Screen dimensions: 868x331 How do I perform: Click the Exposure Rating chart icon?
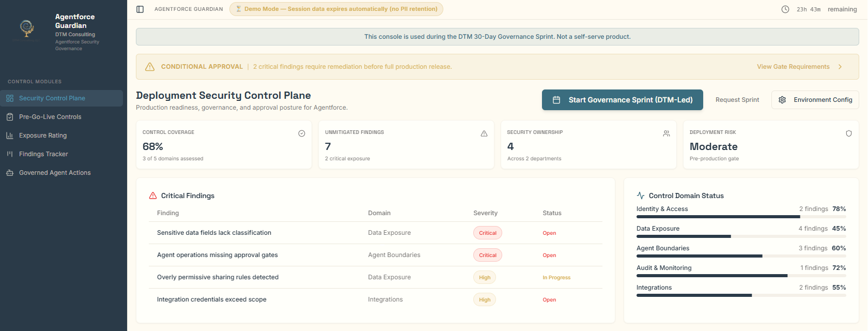click(x=10, y=136)
